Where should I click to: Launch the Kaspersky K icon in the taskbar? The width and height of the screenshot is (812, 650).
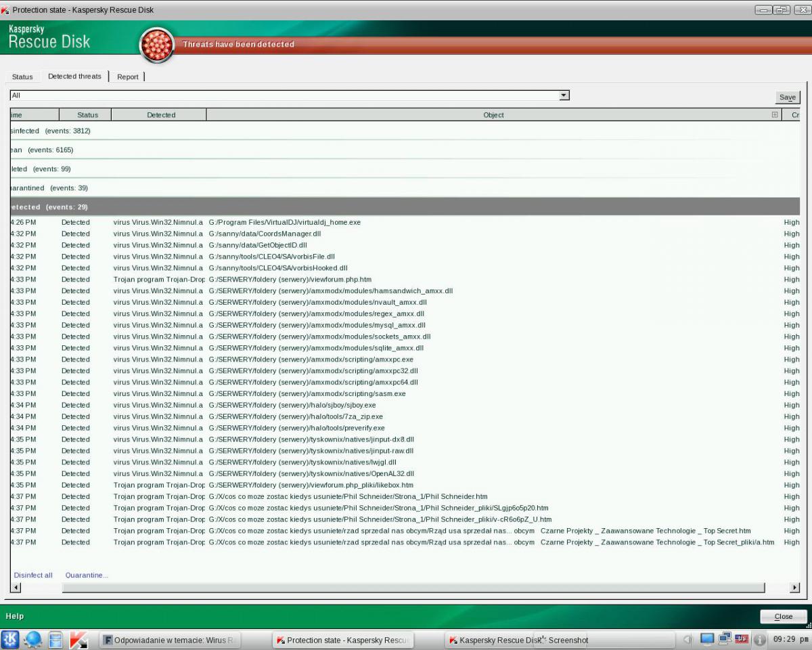(78, 639)
